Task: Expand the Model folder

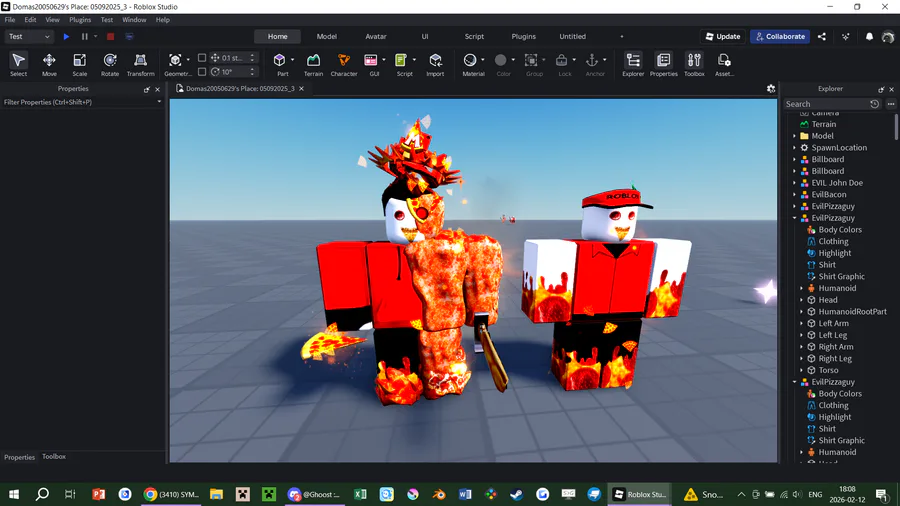Action: (795, 136)
